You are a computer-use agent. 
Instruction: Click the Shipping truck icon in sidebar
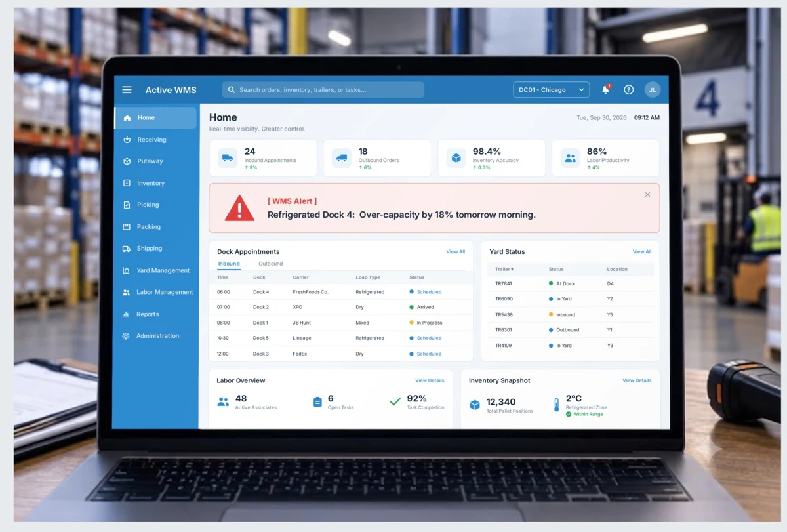[127, 249]
